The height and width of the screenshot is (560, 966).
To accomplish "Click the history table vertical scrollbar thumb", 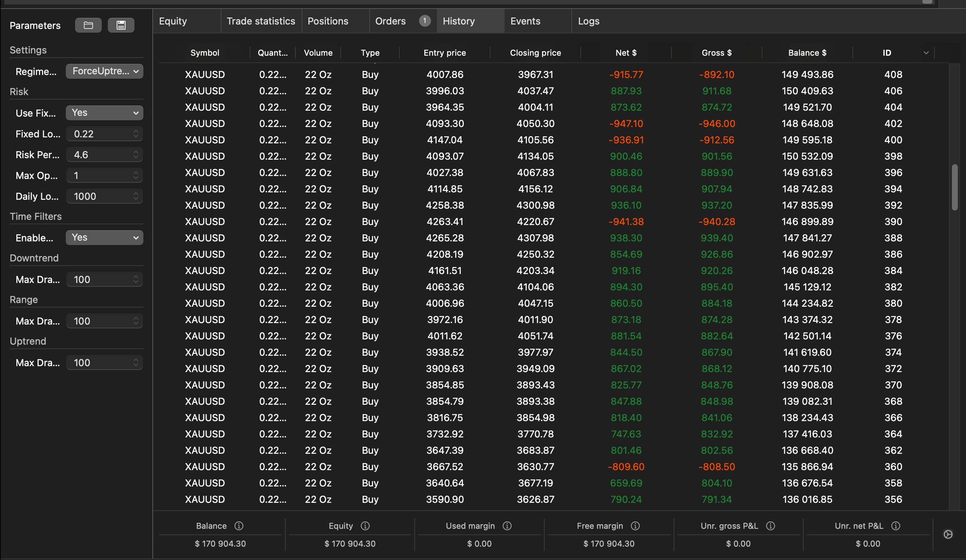I will pyautogui.click(x=954, y=187).
